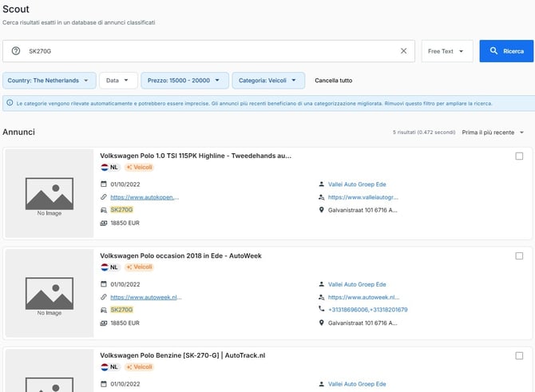Click the info icon in the category notice banner
535x392 pixels.
coord(10,103)
